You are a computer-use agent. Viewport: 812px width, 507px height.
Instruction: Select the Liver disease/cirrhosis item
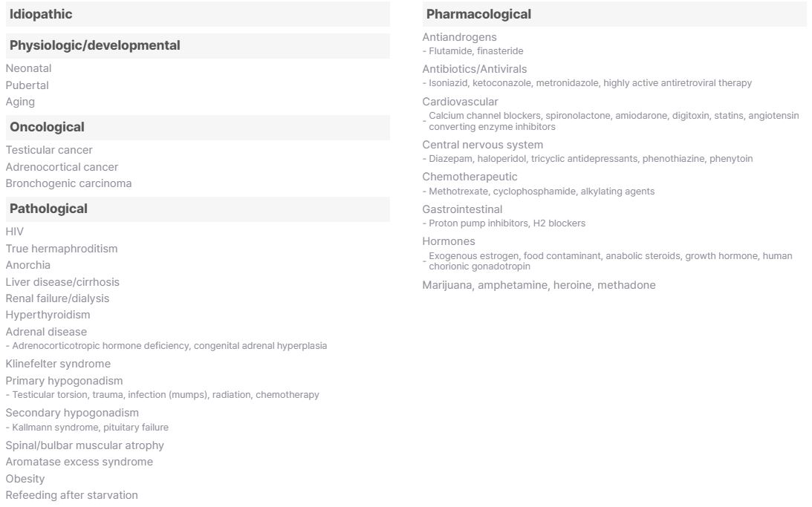pos(62,282)
